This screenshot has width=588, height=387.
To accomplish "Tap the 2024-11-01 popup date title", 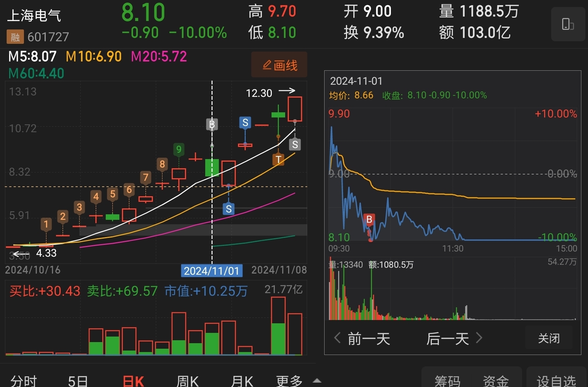I will coord(356,81).
